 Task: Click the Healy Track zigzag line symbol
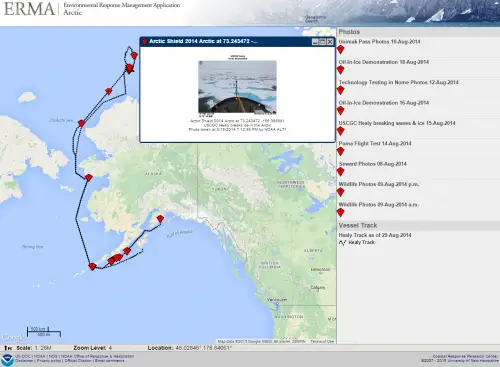point(342,243)
